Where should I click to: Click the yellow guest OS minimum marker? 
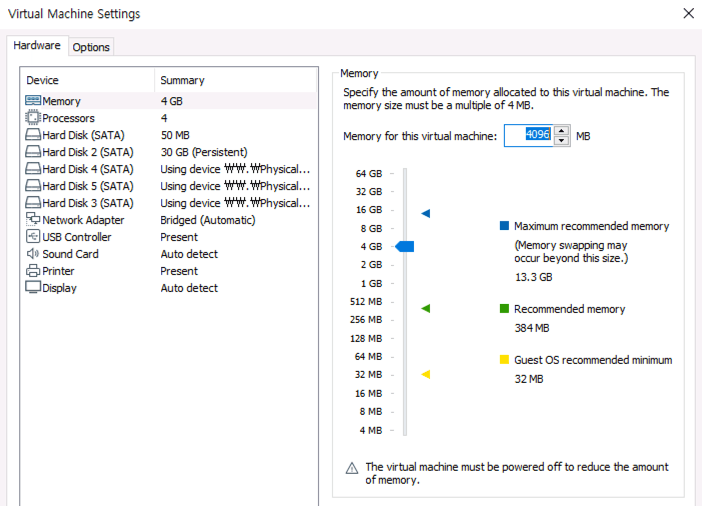point(425,374)
